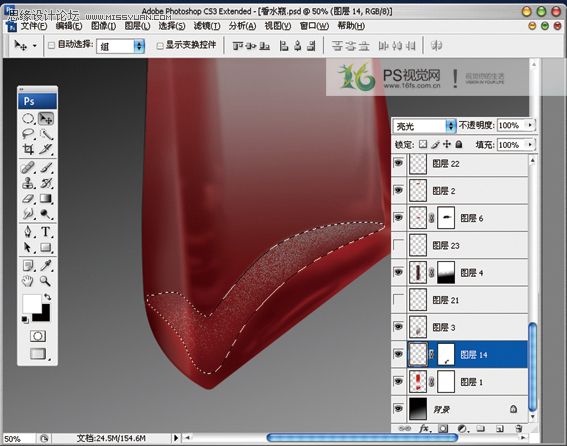Open the fill slider arrow

pyautogui.click(x=530, y=145)
